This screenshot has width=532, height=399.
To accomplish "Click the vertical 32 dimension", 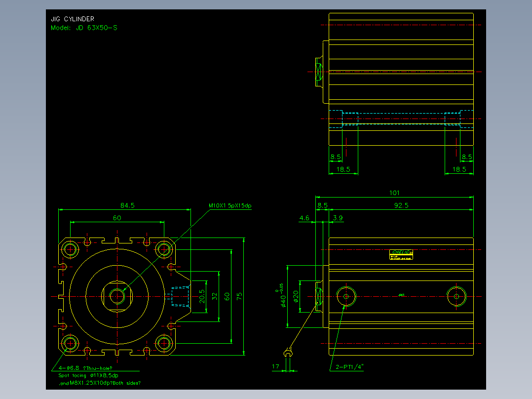I will coord(214,296).
